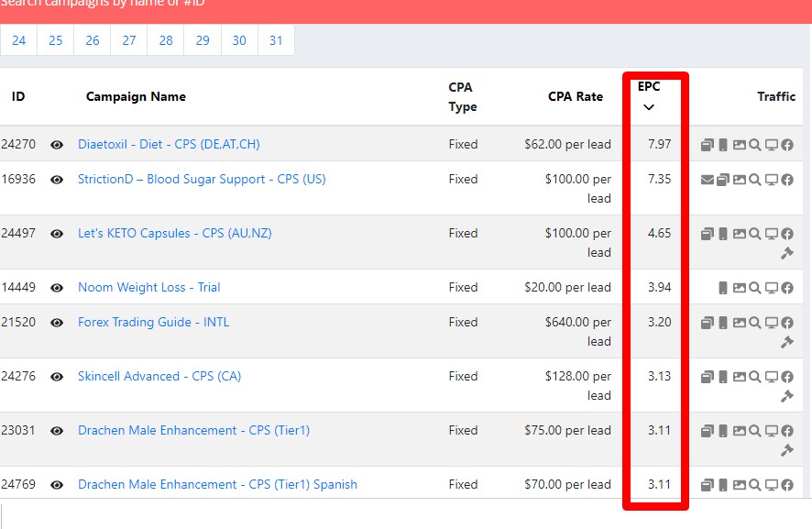Click desktop icon in Let's KETO Capsules row

click(772, 234)
